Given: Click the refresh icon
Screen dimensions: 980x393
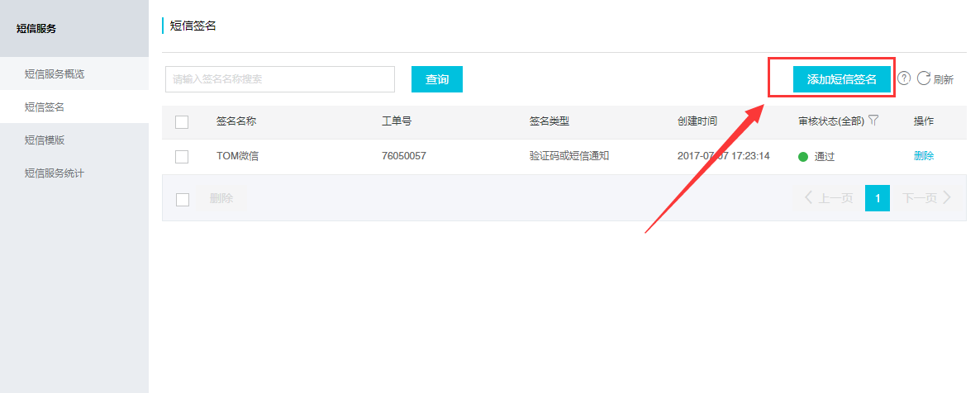Looking at the screenshot, I should tap(924, 78).
